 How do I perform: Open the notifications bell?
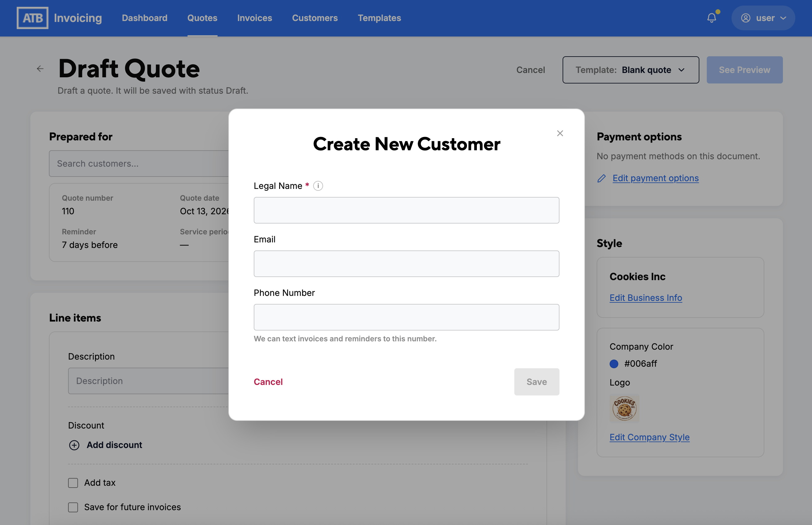pyautogui.click(x=712, y=18)
